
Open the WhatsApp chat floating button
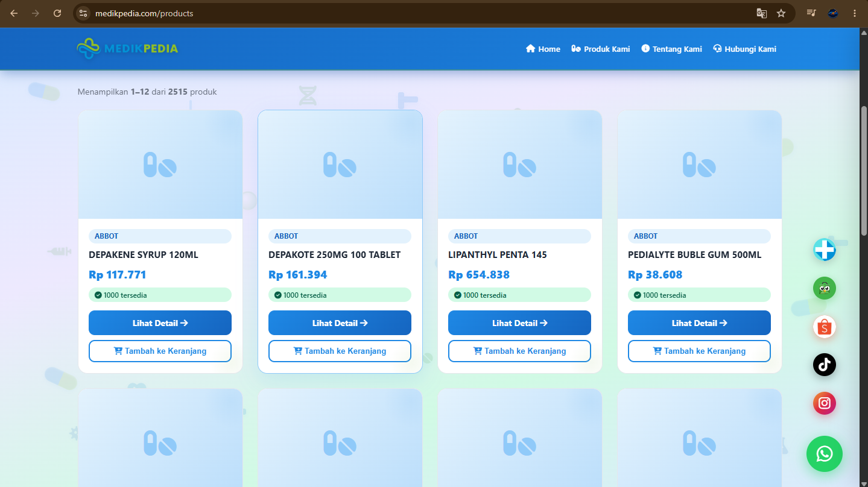(825, 454)
